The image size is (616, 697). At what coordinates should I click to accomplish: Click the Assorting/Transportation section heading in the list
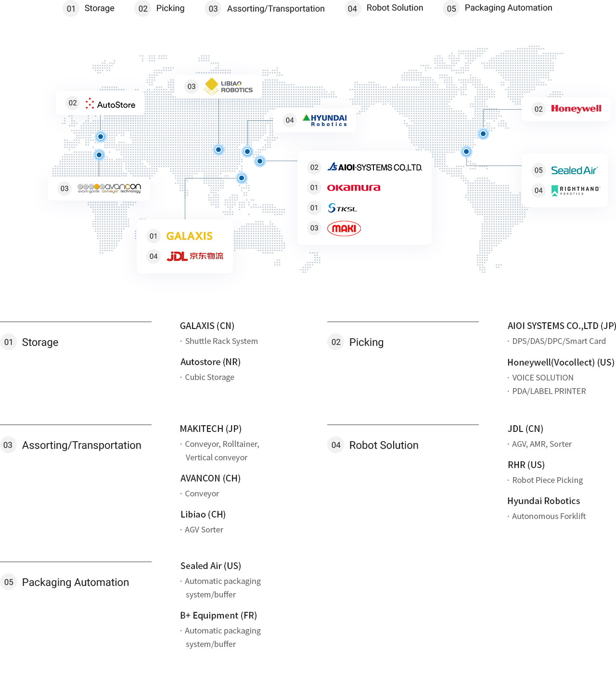(x=82, y=445)
